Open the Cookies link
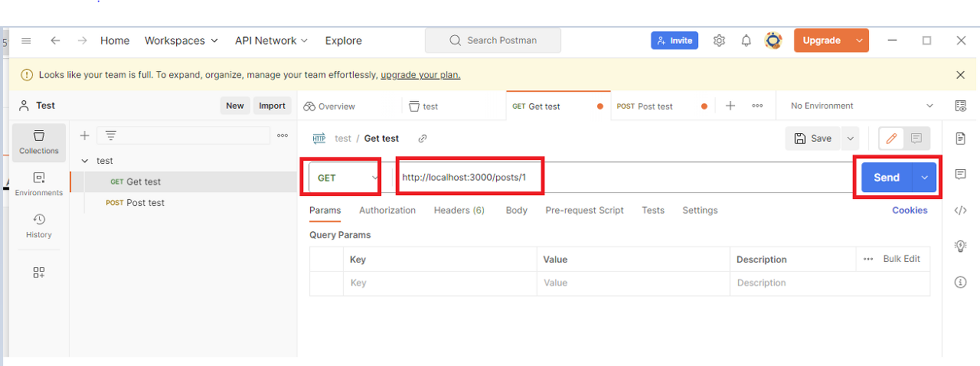980x366 pixels. tap(910, 210)
